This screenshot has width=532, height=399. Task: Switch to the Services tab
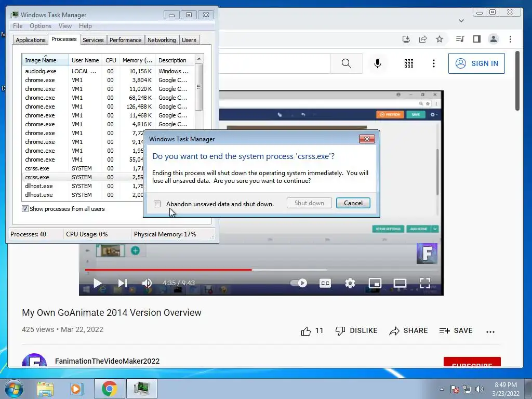93,39
